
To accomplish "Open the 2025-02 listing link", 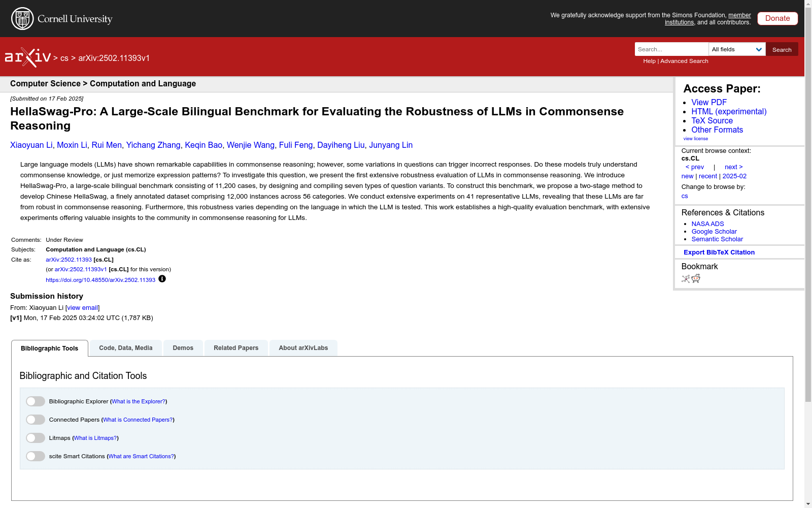I will point(734,176).
